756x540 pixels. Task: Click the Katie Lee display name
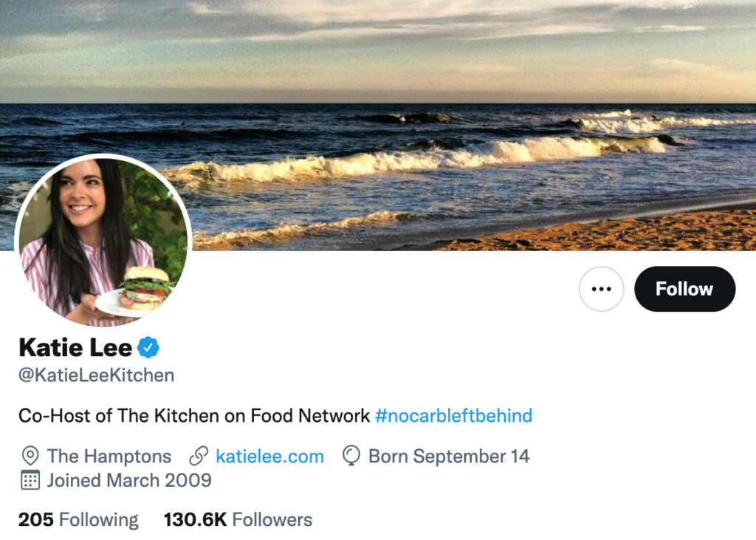coord(75,346)
